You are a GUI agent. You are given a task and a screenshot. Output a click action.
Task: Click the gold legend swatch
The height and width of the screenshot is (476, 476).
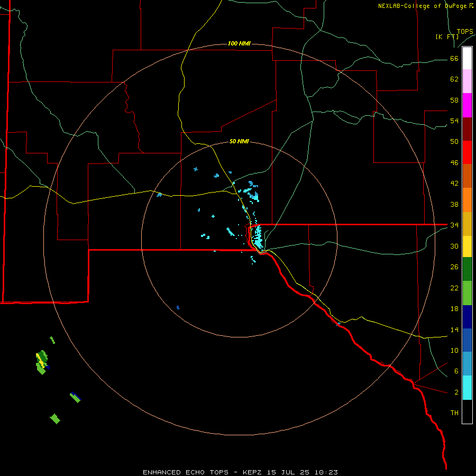(467, 224)
